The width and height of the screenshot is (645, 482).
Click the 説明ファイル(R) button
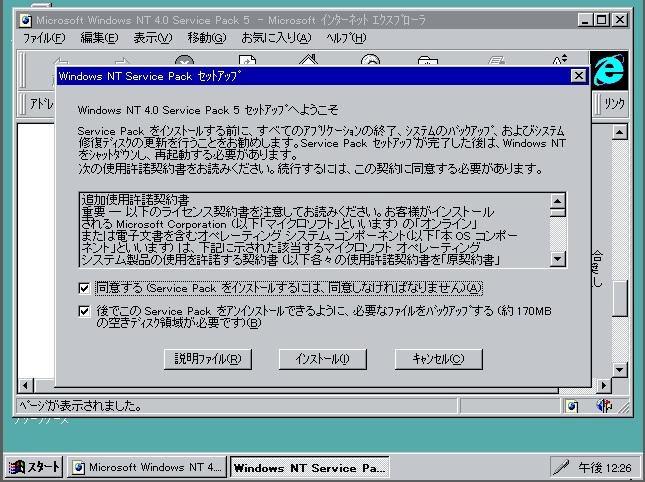tap(208, 359)
